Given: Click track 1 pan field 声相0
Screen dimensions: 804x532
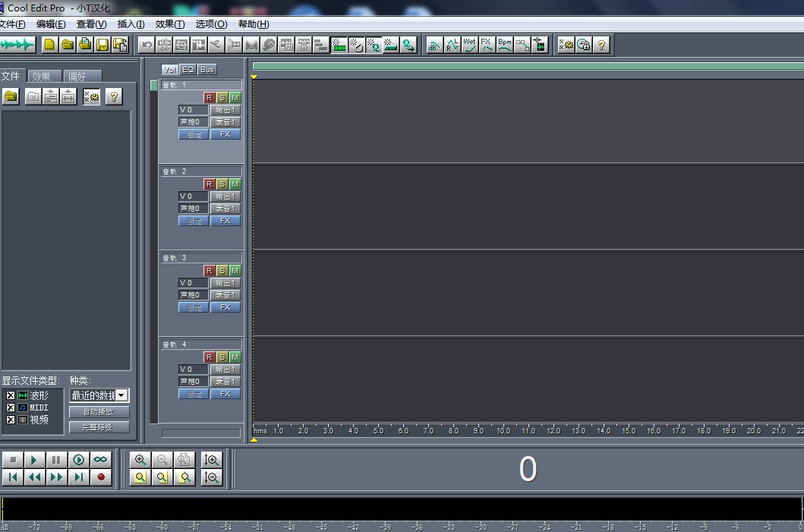Looking at the screenshot, I should (194, 122).
